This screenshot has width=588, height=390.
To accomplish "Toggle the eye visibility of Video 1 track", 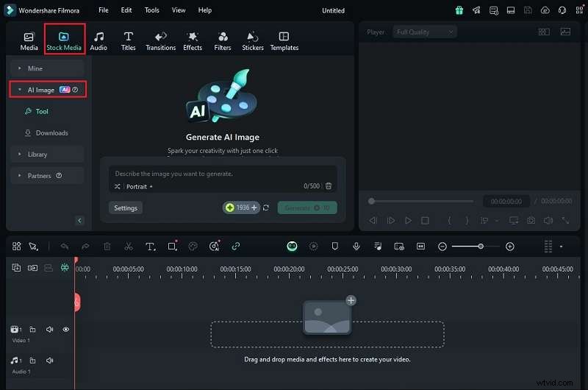I will pos(65,330).
